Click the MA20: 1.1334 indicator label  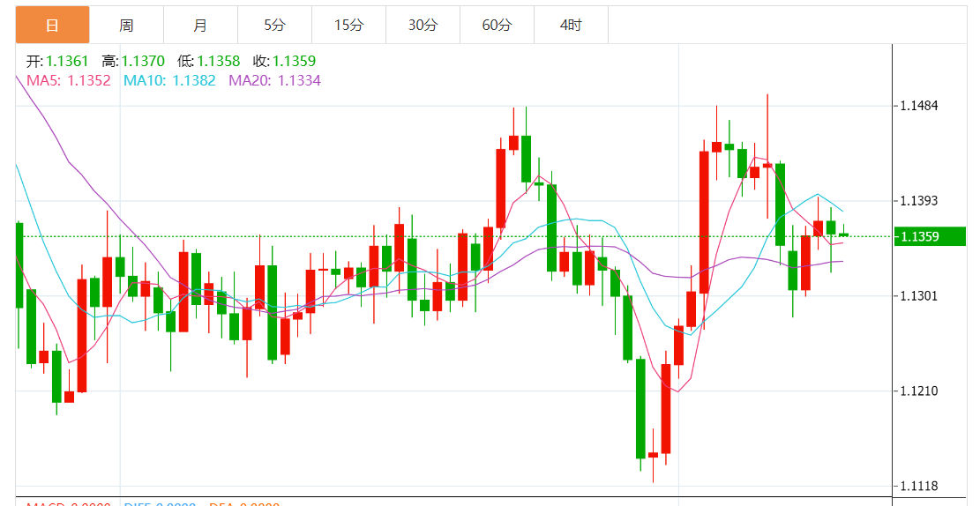[x=274, y=80]
